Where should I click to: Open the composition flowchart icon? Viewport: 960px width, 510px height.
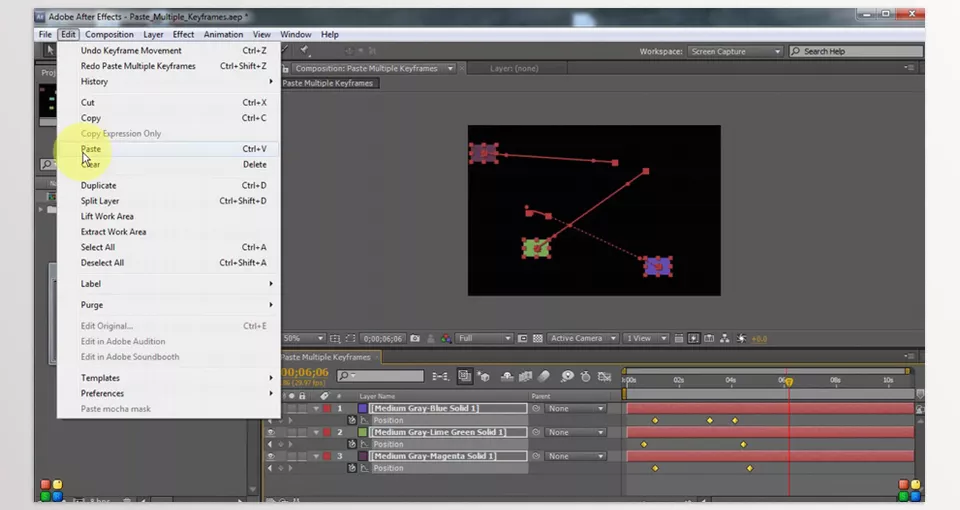coord(725,339)
